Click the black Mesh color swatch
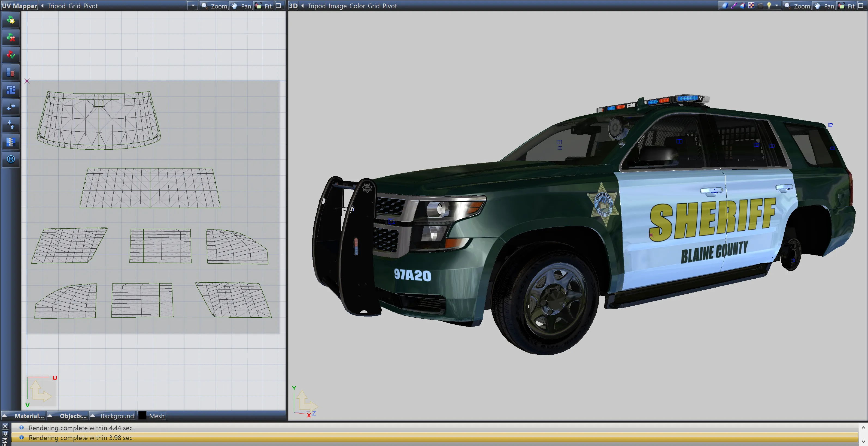 point(142,416)
